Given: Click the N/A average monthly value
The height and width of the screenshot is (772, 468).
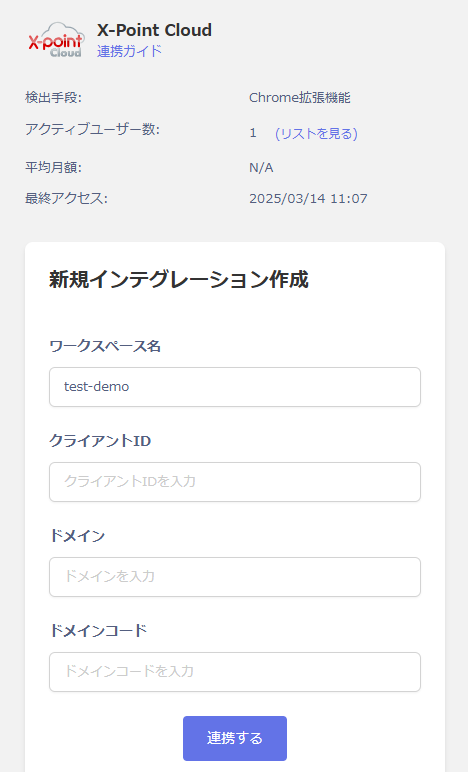Looking at the screenshot, I should [261, 168].
